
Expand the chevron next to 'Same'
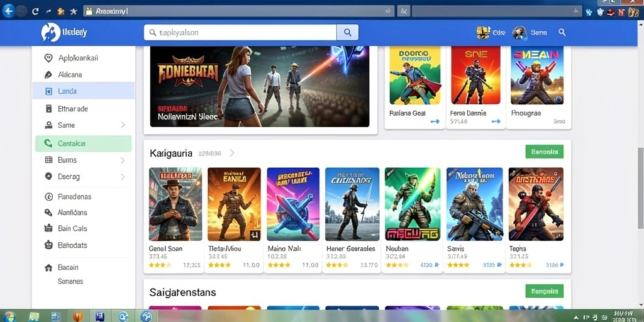(x=123, y=125)
